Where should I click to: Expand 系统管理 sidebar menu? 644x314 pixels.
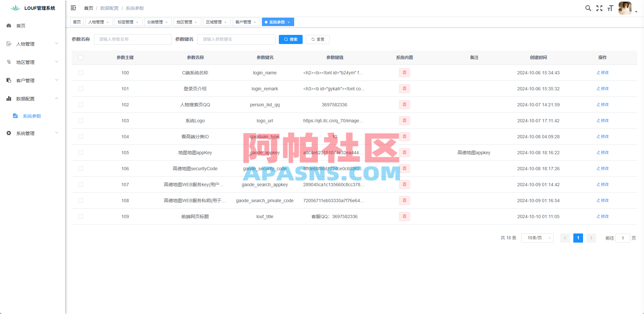click(33, 133)
